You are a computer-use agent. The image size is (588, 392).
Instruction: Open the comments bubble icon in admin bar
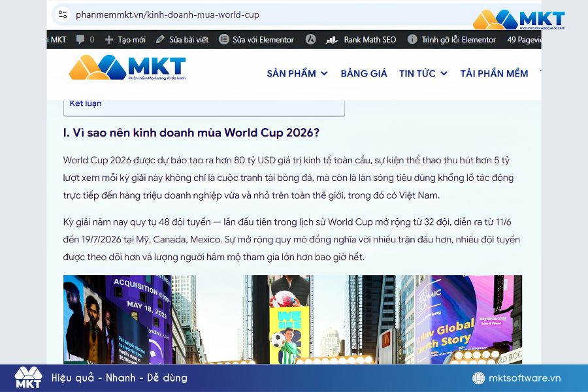click(x=80, y=39)
